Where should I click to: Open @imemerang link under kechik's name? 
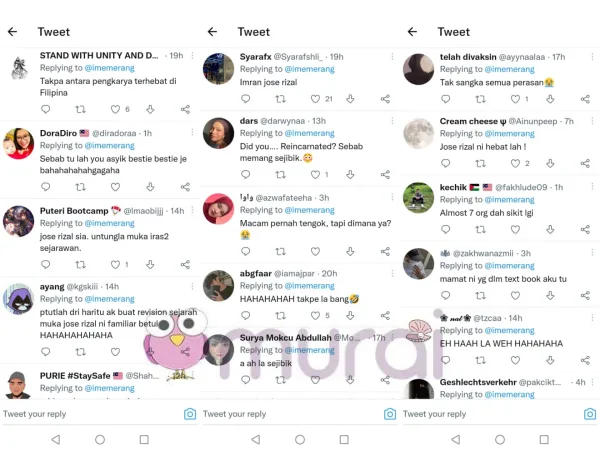pyautogui.click(x=510, y=200)
